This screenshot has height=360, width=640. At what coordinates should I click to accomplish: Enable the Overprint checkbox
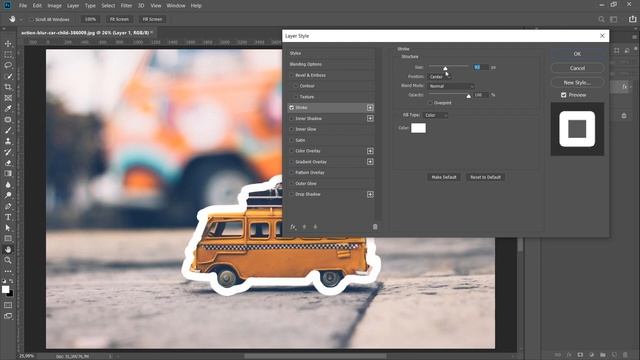[430, 103]
